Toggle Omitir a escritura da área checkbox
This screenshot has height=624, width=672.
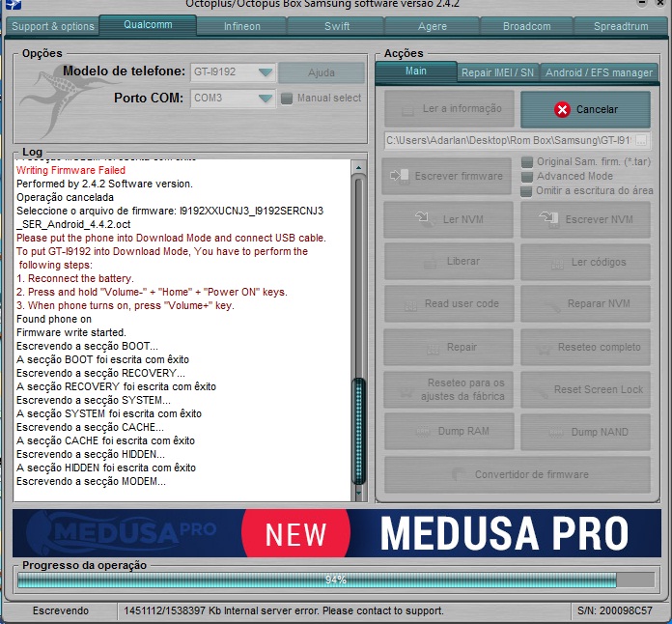[526, 191]
